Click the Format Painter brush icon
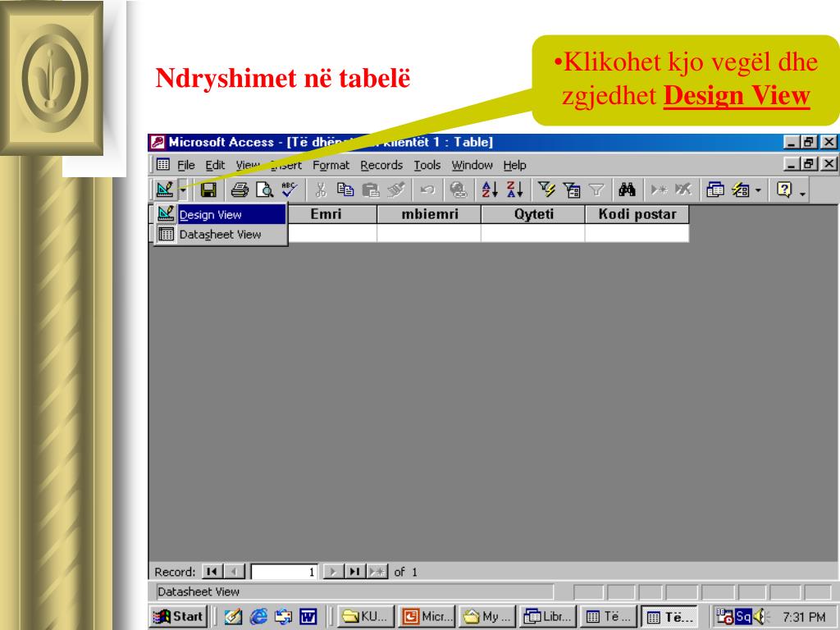 [395, 189]
